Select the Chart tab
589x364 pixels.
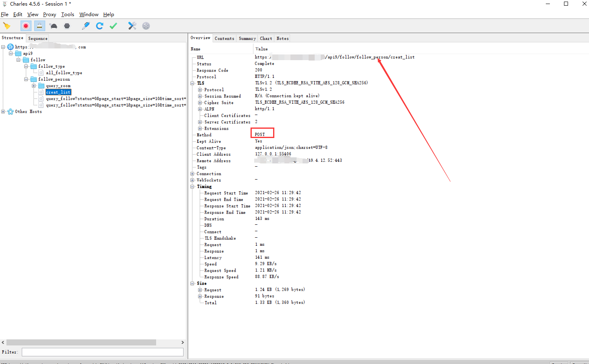coord(266,38)
